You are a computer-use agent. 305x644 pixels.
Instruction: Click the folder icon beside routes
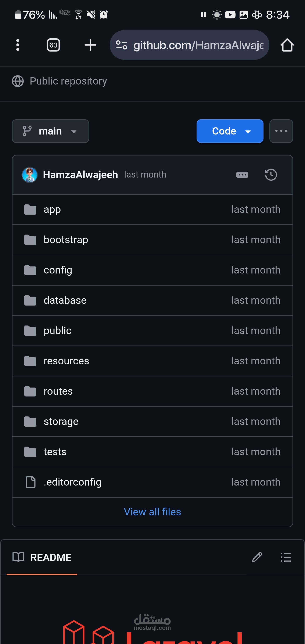[30, 391]
